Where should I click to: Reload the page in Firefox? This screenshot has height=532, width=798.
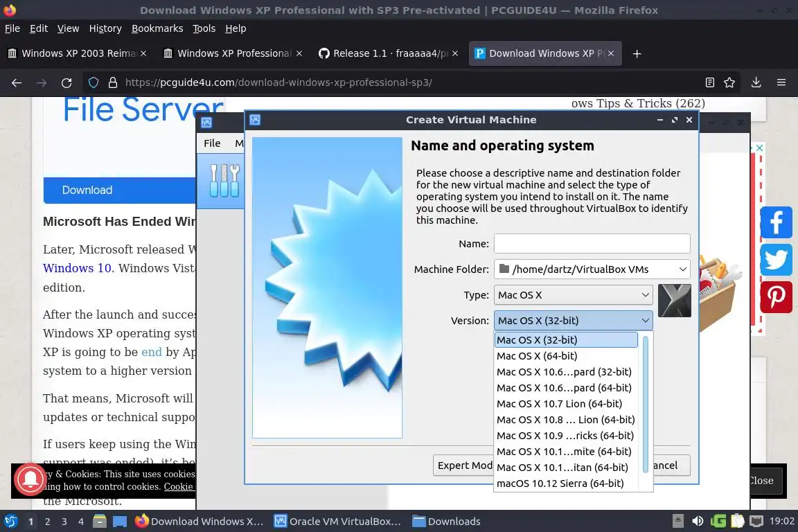(66, 82)
